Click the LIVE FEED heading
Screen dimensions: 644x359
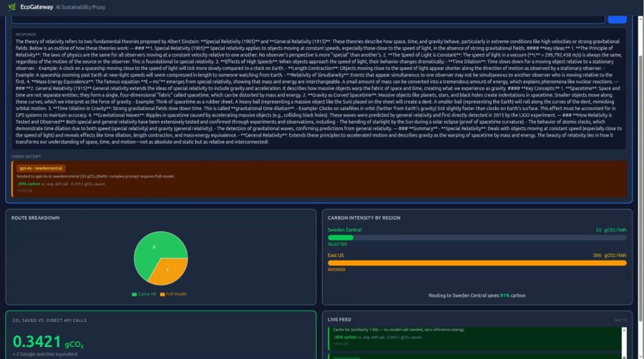point(339,319)
